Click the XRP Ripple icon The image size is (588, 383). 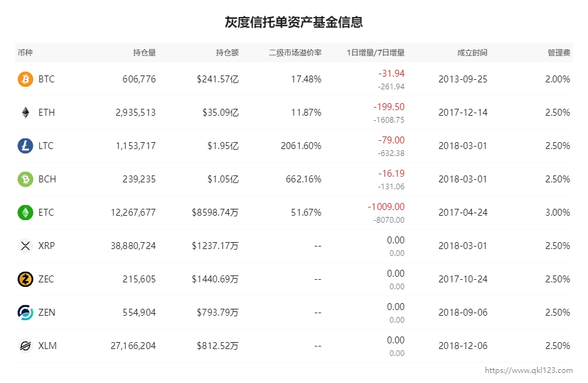click(x=25, y=246)
